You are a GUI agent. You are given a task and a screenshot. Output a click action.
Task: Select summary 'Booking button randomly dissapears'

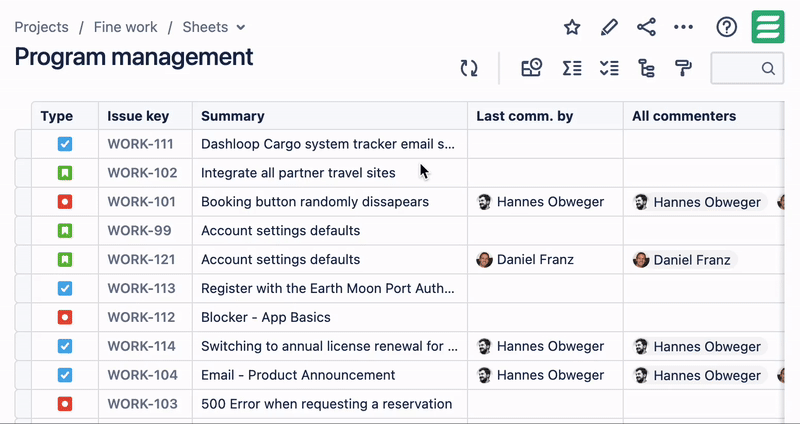pyautogui.click(x=315, y=202)
